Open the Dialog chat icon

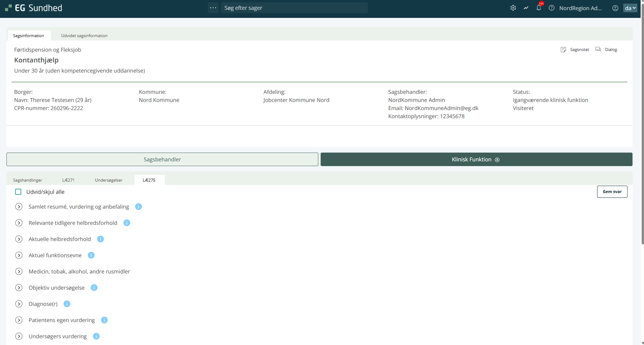coord(598,49)
